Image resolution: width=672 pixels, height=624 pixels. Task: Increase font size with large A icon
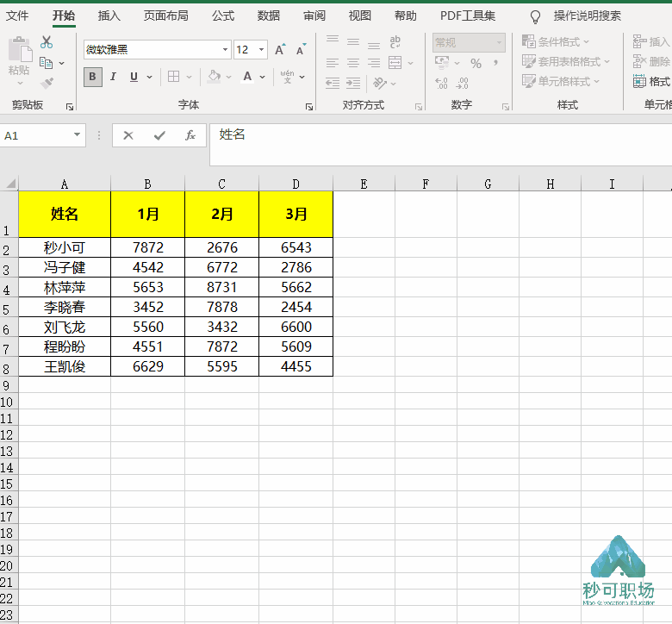(280, 50)
